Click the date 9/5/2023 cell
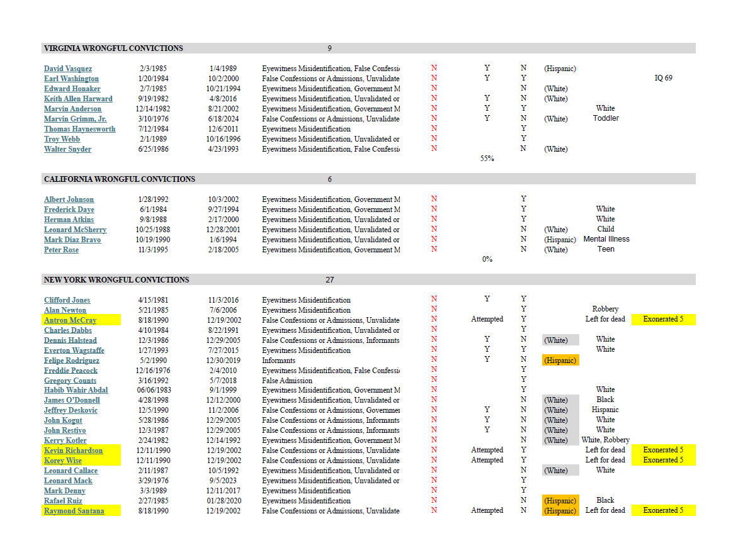 pos(223,481)
